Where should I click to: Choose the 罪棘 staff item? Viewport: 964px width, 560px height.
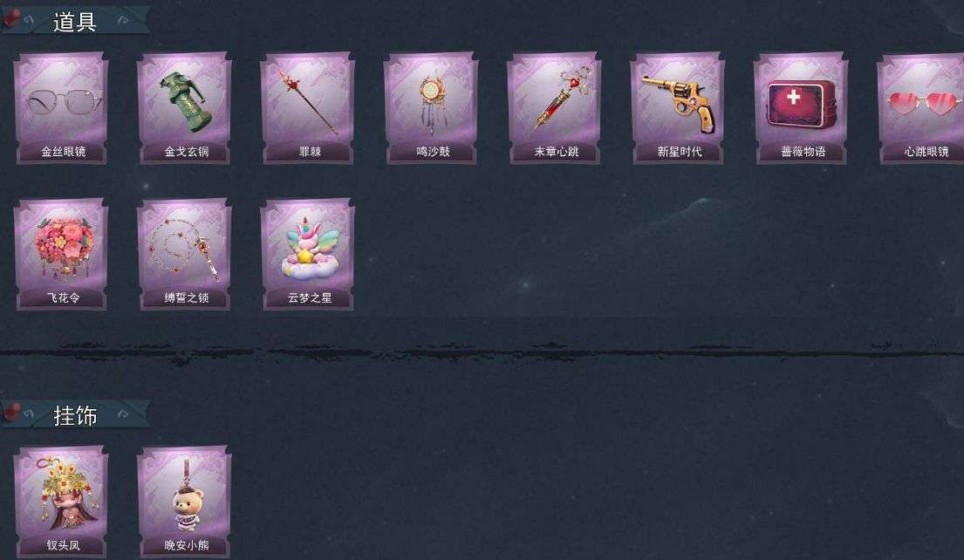[308, 108]
